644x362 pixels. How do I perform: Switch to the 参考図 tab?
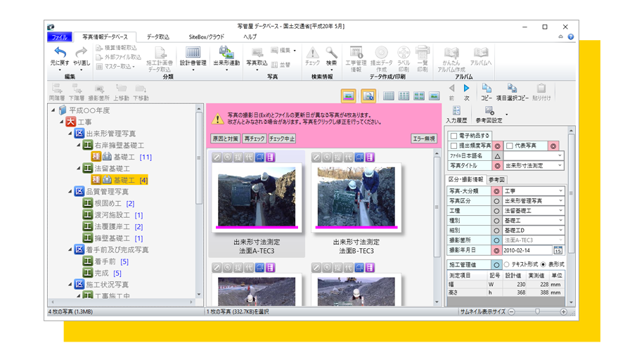[496, 180]
